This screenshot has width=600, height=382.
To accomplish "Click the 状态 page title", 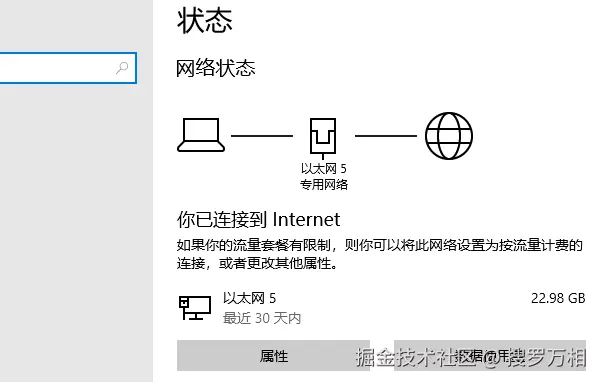I will point(205,21).
